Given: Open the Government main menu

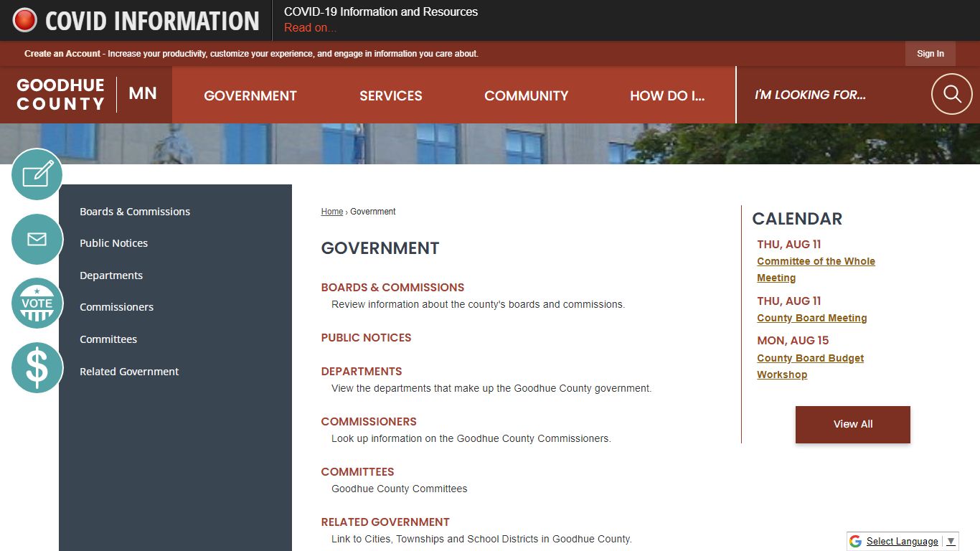Looking at the screenshot, I should point(250,95).
